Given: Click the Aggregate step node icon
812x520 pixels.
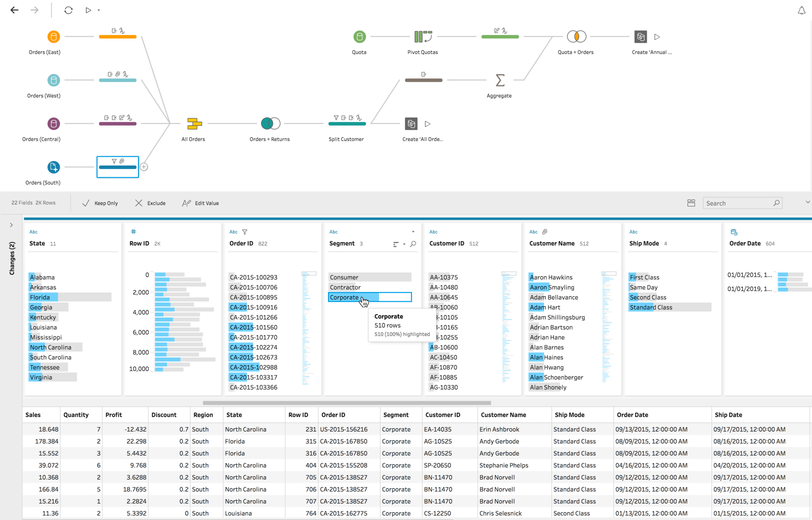Looking at the screenshot, I should pos(499,80).
